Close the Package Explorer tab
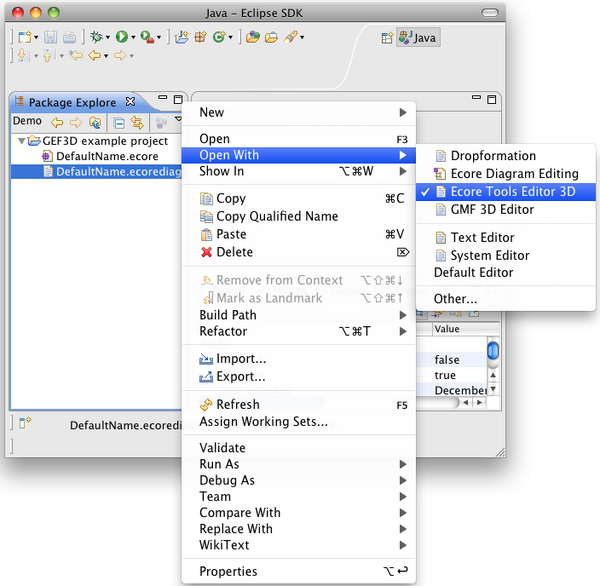 pyautogui.click(x=130, y=101)
